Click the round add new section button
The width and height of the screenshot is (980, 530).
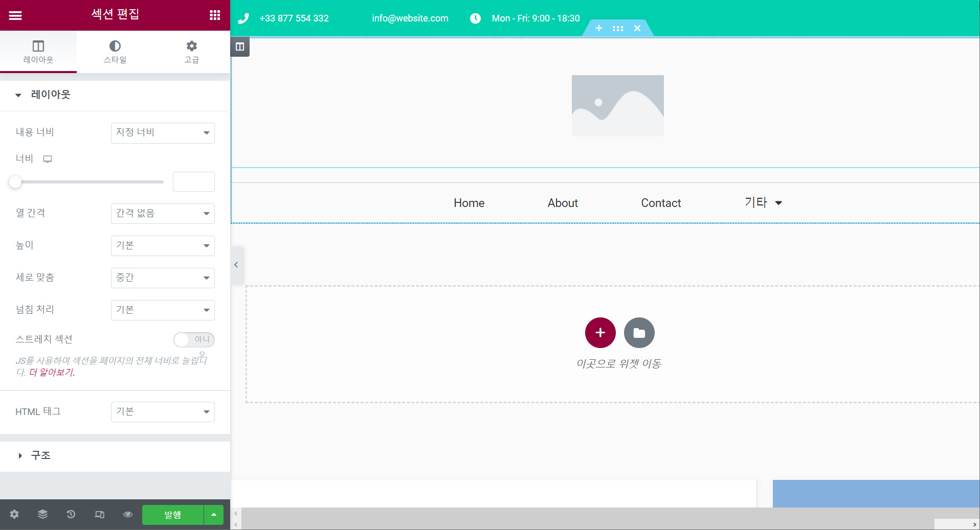(600, 333)
